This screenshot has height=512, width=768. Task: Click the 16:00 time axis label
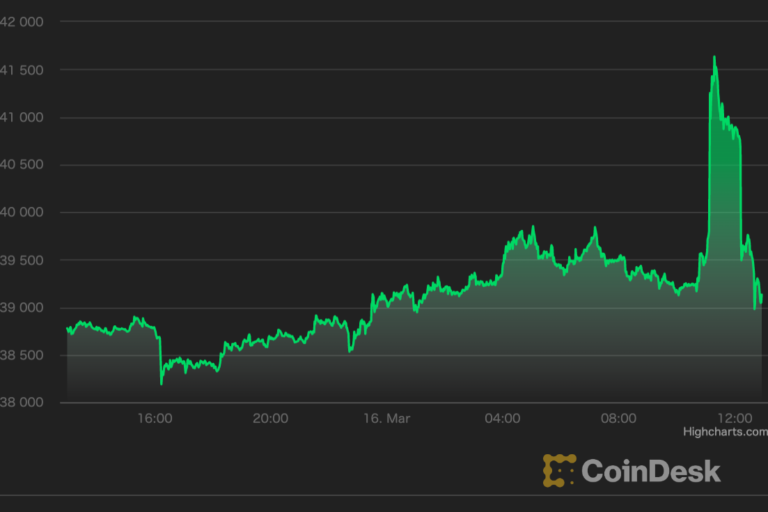pyautogui.click(x=155, y=418)
